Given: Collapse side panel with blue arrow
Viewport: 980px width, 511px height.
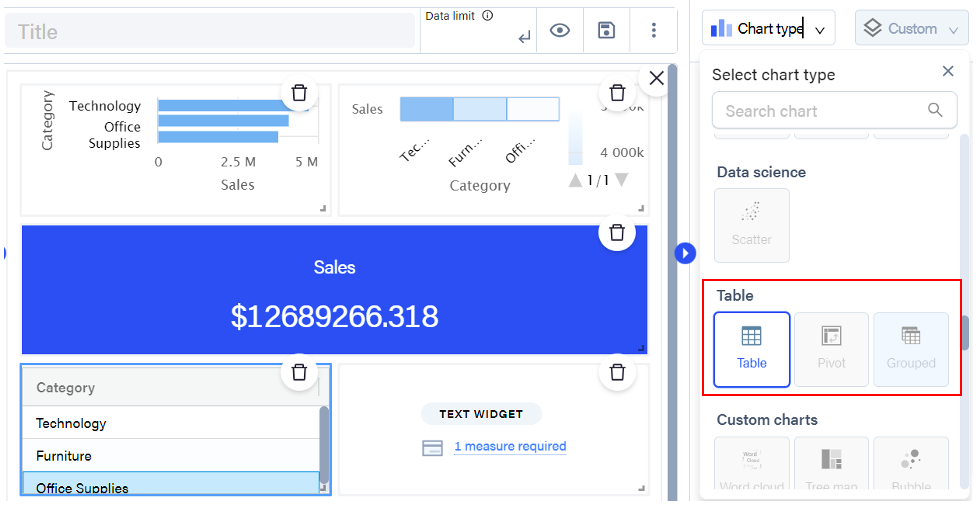Looking at the screenshot, I should click(685, 253).
